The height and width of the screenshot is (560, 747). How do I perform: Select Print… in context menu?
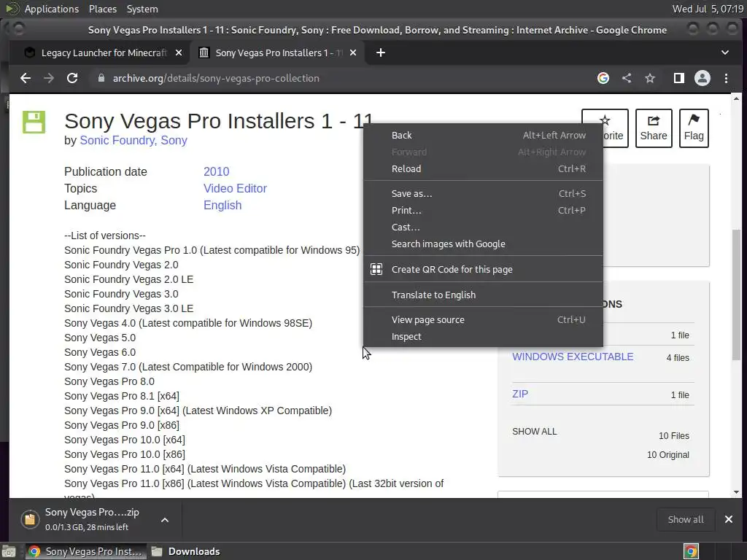(x=483, y=210)
